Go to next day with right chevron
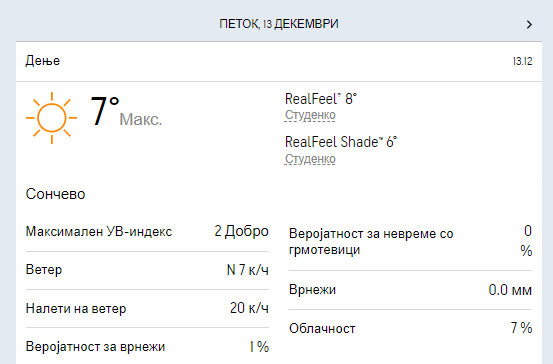Image resolution: width=553 pixels, height=364 pixels. click(x=529, y=24)
